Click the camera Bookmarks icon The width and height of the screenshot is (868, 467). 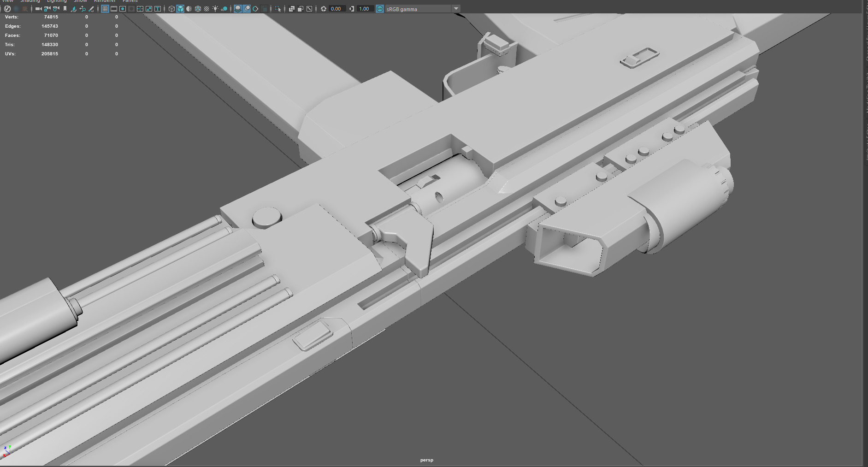pos(65,9)
